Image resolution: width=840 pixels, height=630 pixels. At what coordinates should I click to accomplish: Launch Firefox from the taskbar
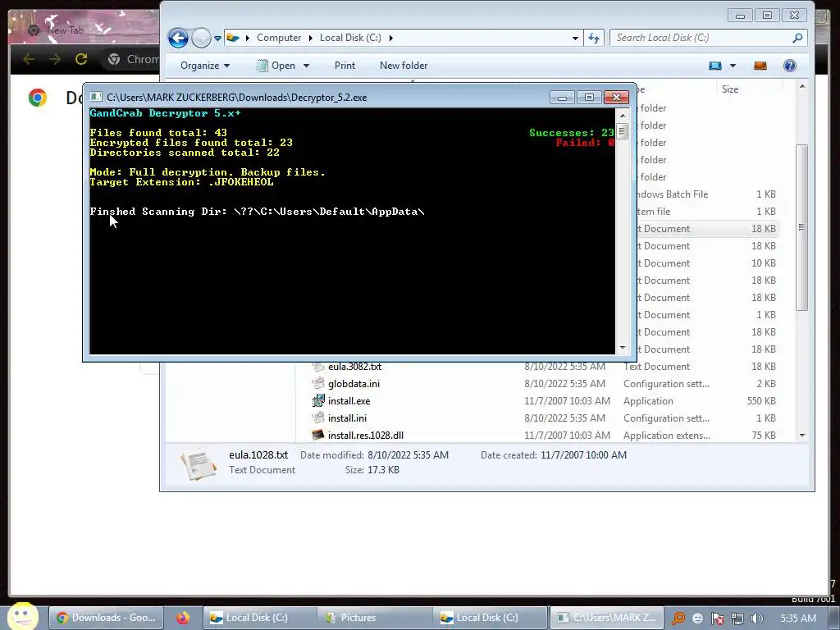click(183, 618)
